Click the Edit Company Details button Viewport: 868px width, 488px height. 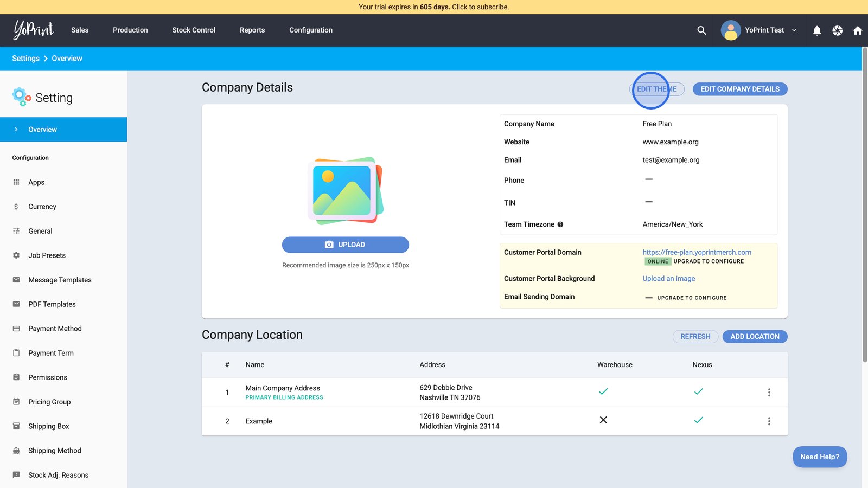[x=739, y=89]
